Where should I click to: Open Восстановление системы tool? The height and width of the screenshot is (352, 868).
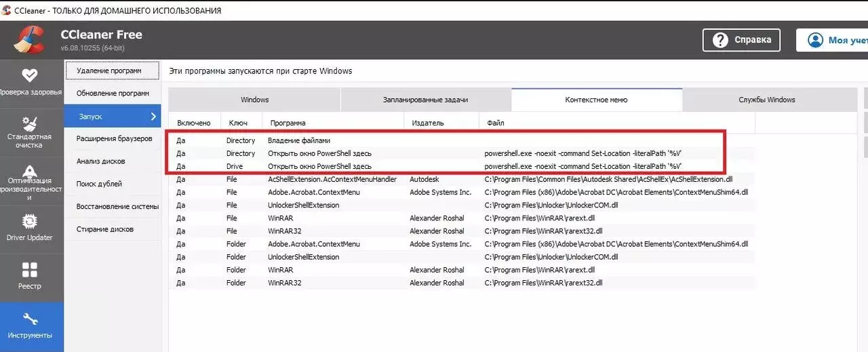(x=113, y=206)
